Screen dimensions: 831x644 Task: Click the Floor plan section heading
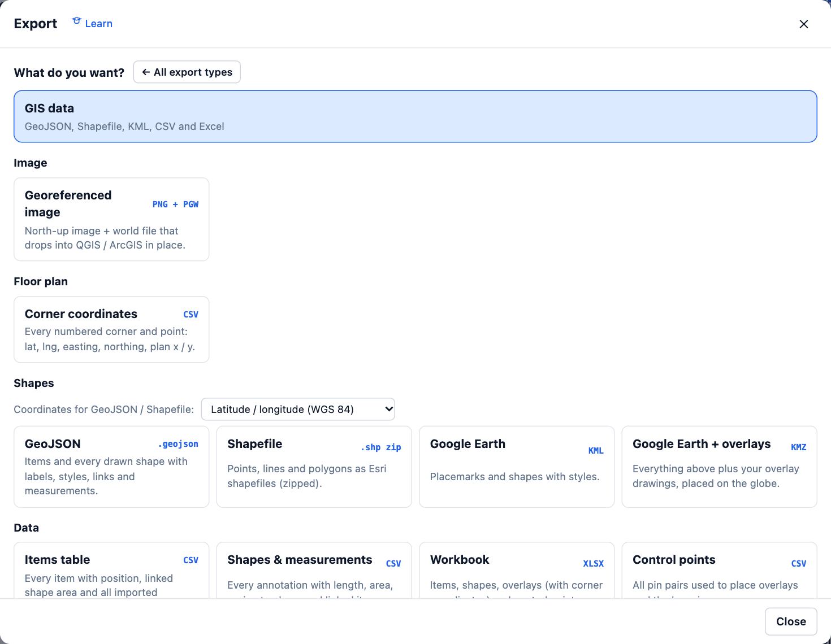(x=41, y=281)
